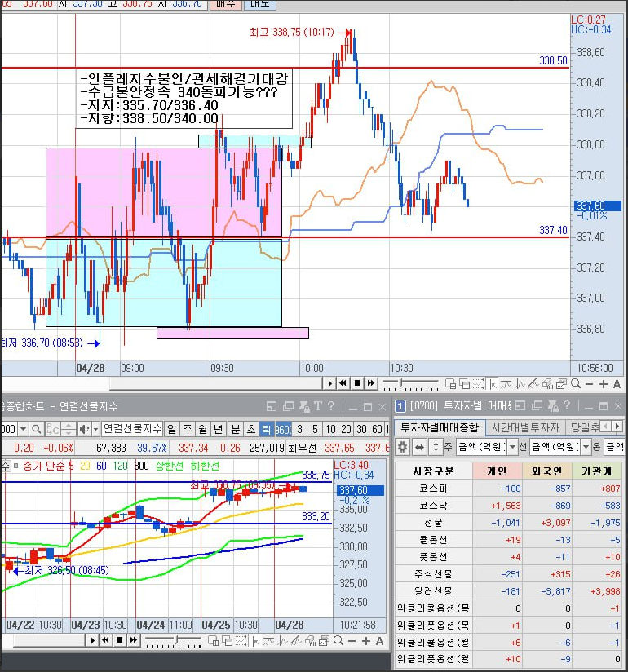Toggle the small checkbox before 종가 단순
The width and height of the screenshot is (628, 672).
click(x=15, y=466)
